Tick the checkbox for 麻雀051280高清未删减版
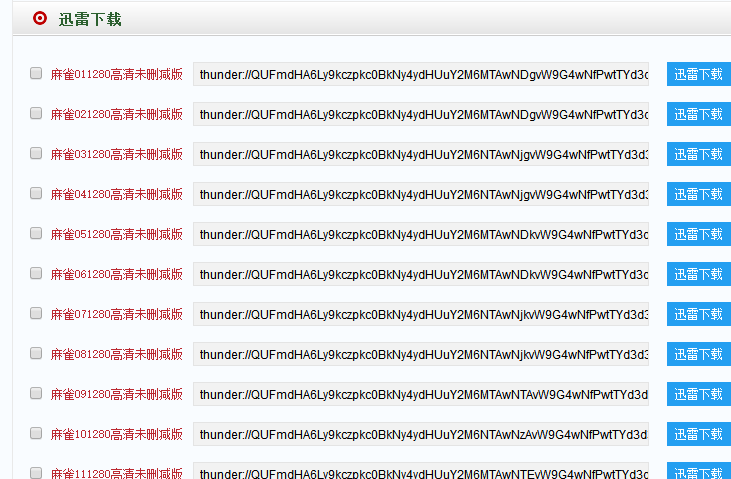The width and height of the screenshot is (731, 479). point(36,233)
